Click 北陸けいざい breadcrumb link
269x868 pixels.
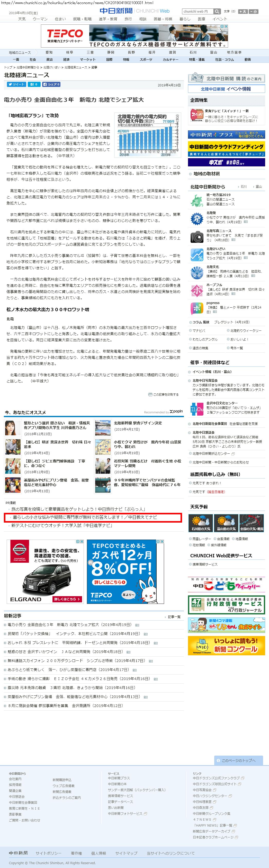point(52,67)
